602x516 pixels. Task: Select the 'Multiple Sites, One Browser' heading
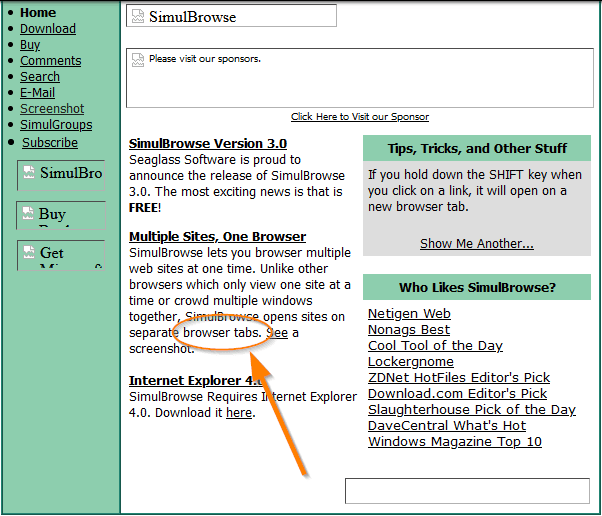[217, 236]
